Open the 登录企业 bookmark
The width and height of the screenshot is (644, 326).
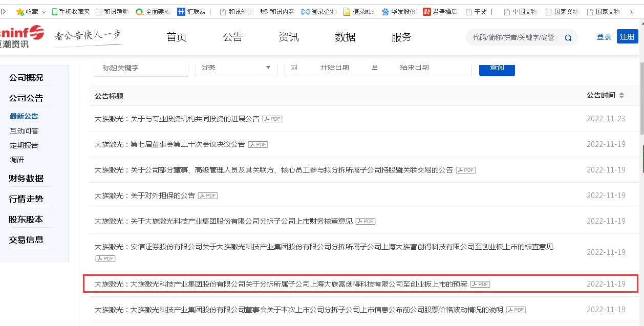coord(319,11)
